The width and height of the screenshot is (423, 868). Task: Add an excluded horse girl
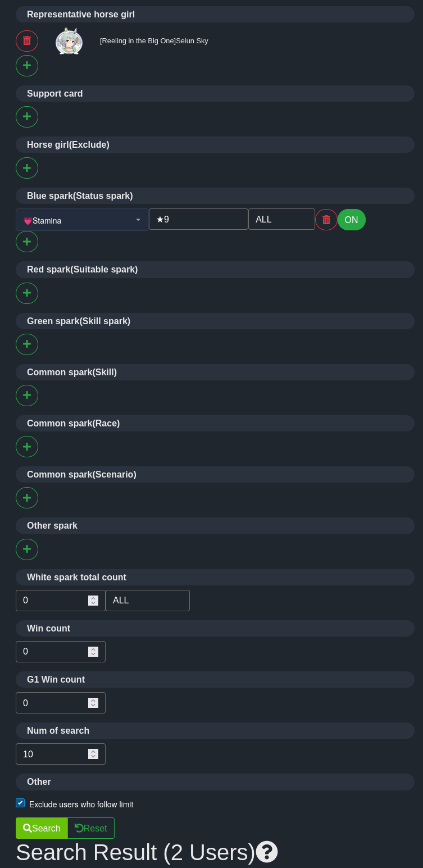click(x=27, y=168)
